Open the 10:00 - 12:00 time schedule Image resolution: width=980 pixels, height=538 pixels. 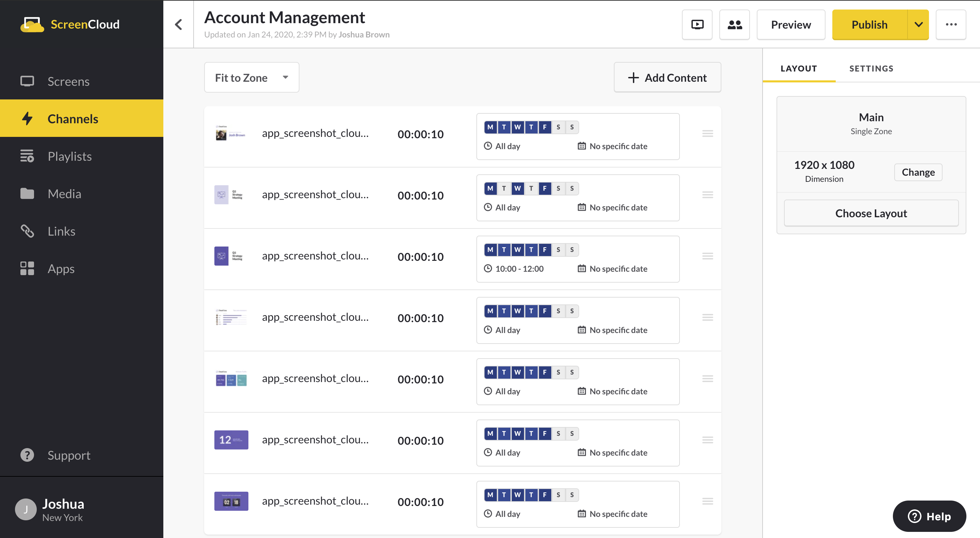[519, 269]
